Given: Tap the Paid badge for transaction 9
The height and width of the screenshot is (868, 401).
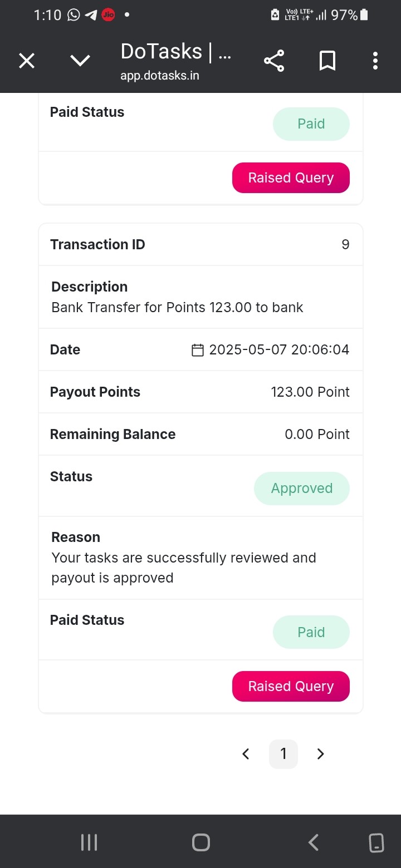Looking at the screenshot, I should pyautogui.click(x=311, y=632).
